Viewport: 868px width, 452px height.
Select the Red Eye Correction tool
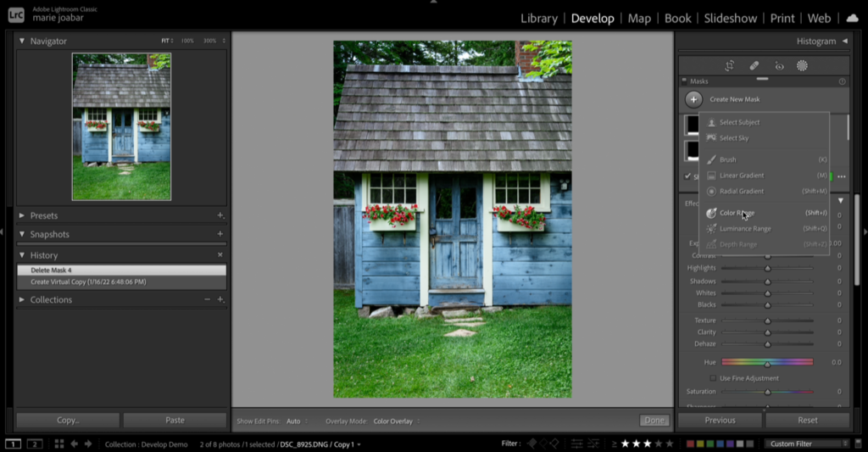[778, 65]
